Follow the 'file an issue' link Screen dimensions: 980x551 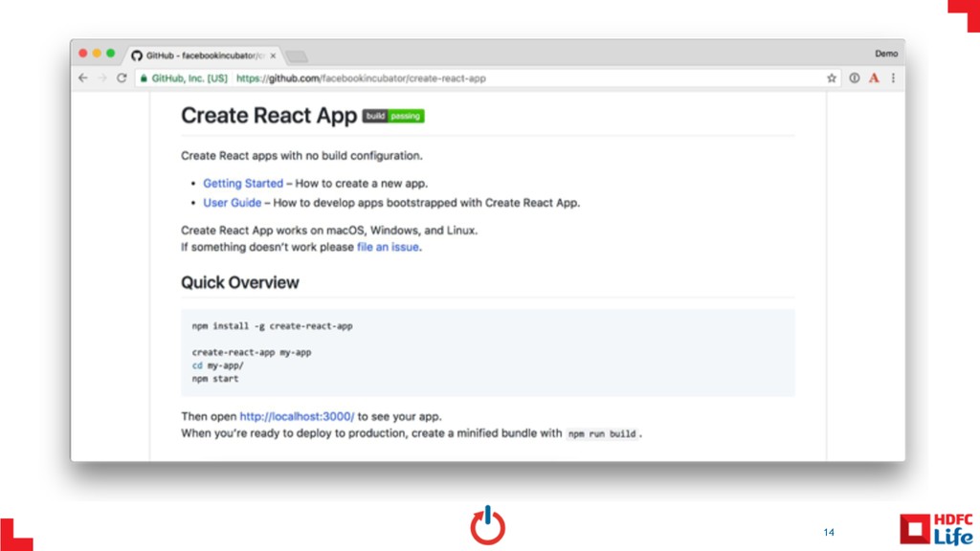(x=388, y=247)
